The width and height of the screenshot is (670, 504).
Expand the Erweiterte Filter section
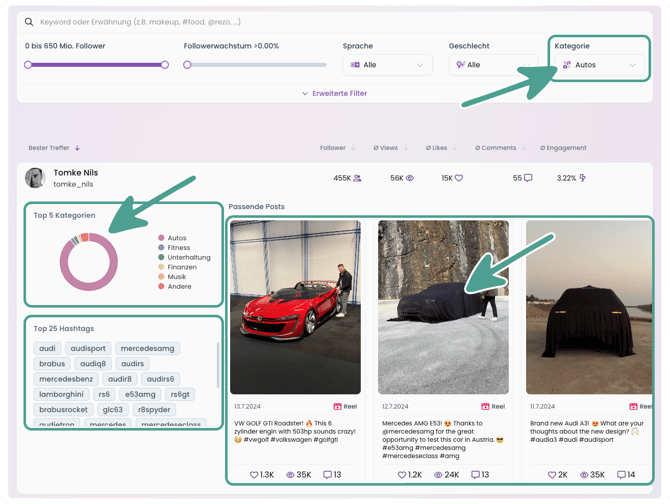tap(335, 94)
